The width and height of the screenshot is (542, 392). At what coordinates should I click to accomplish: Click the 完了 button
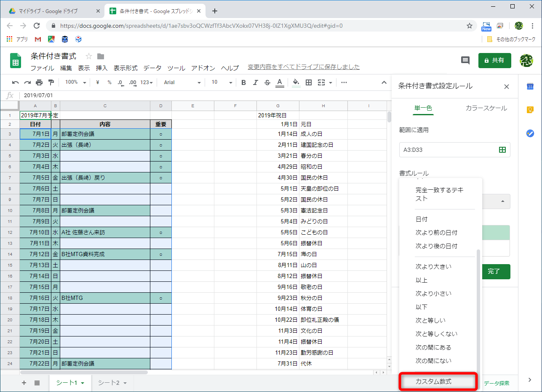(x=496, y=272)
